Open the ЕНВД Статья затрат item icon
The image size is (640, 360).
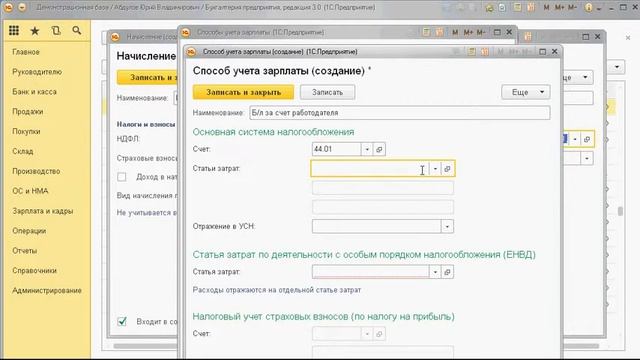point(447,272)
